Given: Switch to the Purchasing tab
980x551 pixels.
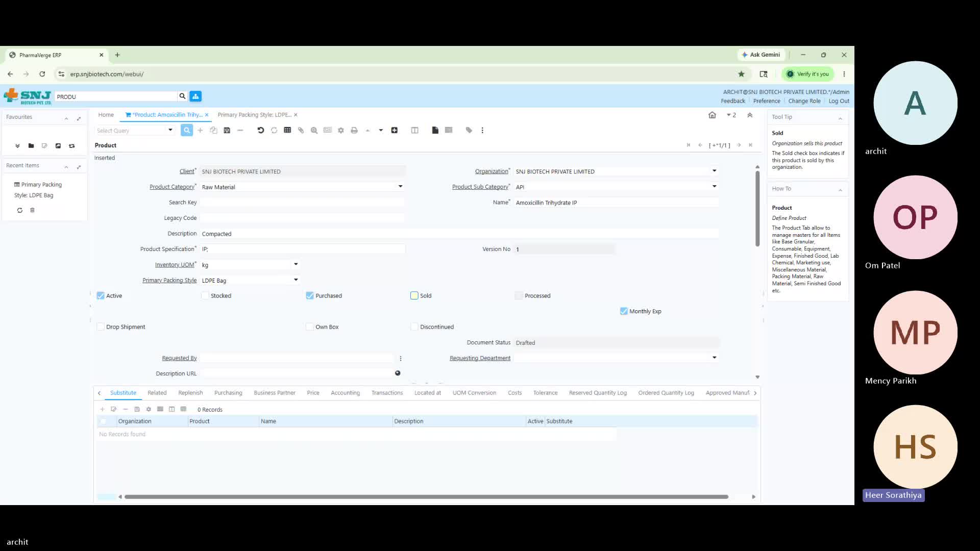Looking at the screenshot, I should pyautogui.click(x=228, y=393).
